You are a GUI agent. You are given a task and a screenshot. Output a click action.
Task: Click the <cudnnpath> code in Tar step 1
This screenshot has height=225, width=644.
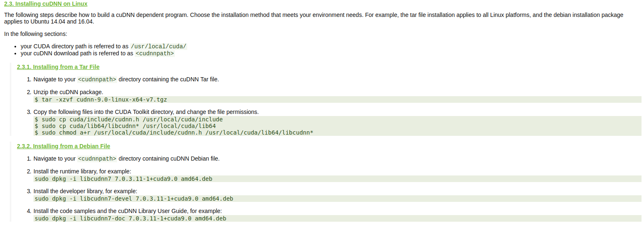[x=97, y=79]
